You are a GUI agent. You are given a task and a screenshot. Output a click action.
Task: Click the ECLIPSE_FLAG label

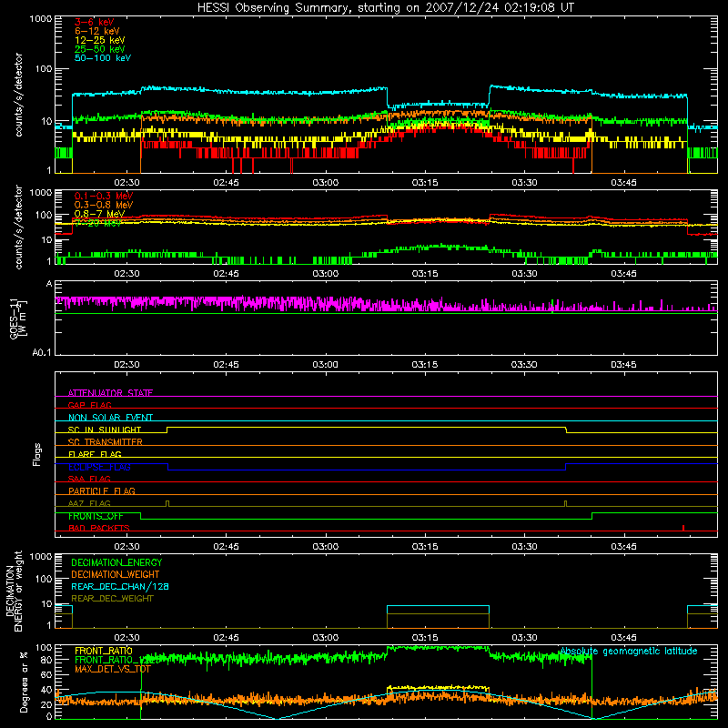point(99,467)
